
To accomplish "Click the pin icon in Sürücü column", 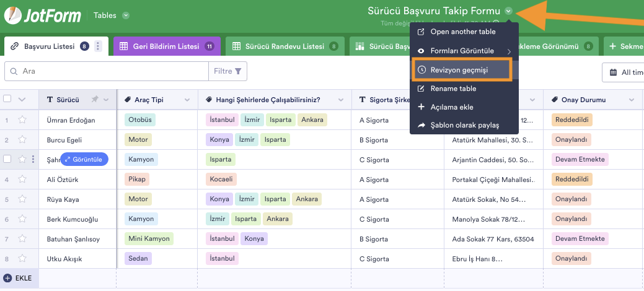I will (x=94, y=100).
